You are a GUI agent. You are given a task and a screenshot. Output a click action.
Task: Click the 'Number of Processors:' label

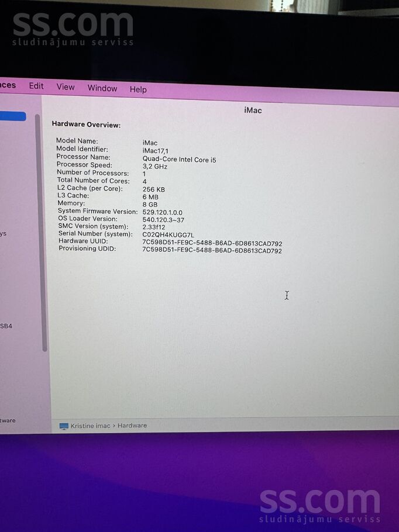pos(93,172)
